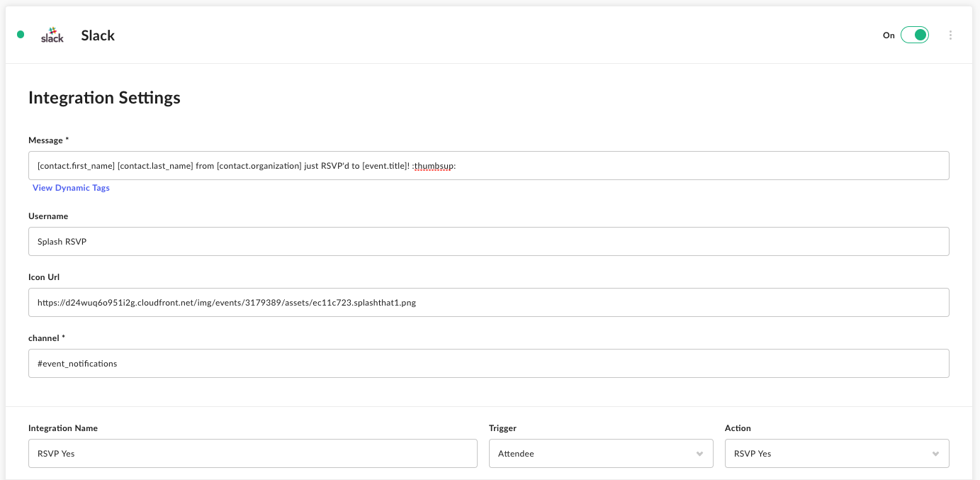Click the "Integration Name" label
This screenshot has height=480, width=980.
click(x=63, y=428)
